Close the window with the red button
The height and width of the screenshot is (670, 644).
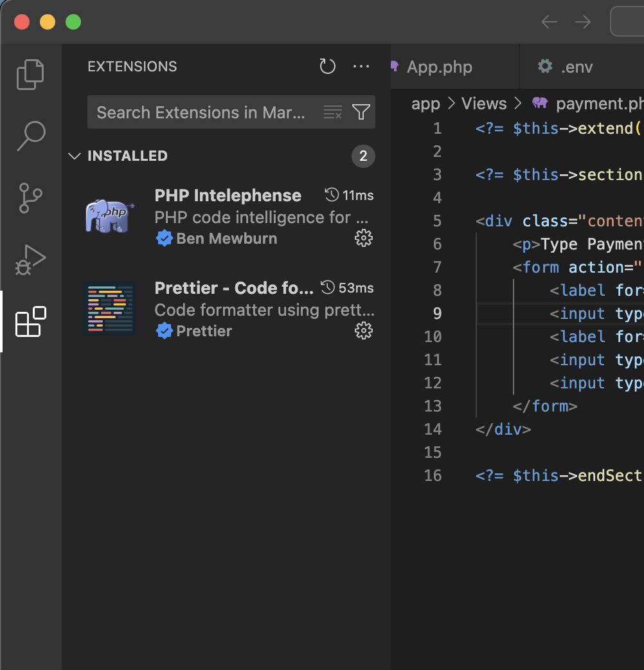click(x=22, y=22)
